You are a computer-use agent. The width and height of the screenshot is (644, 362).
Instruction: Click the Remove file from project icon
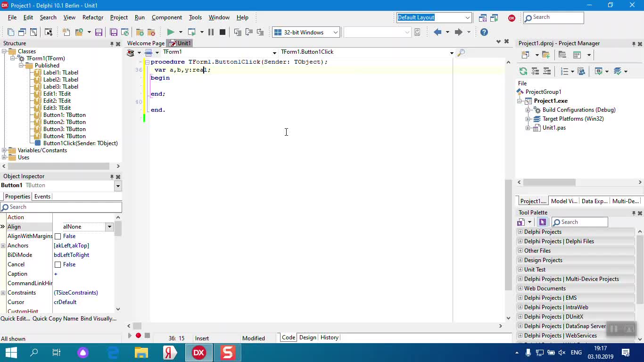point(151,32)
